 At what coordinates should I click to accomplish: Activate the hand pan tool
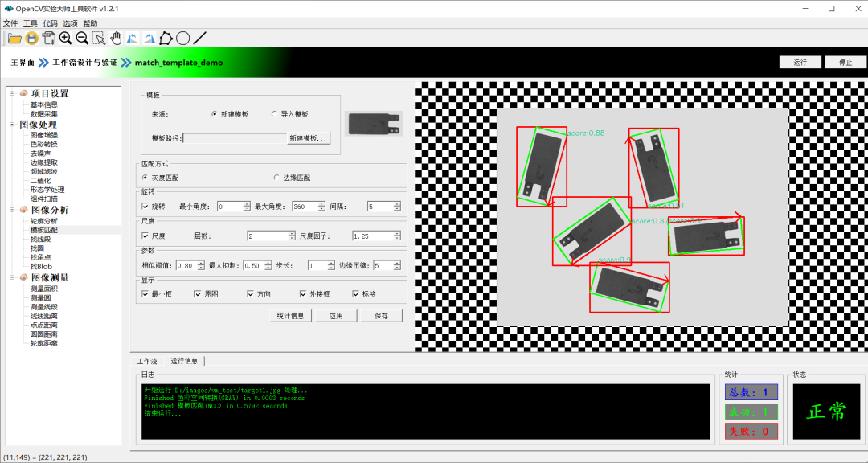click(x=116, y=39)
